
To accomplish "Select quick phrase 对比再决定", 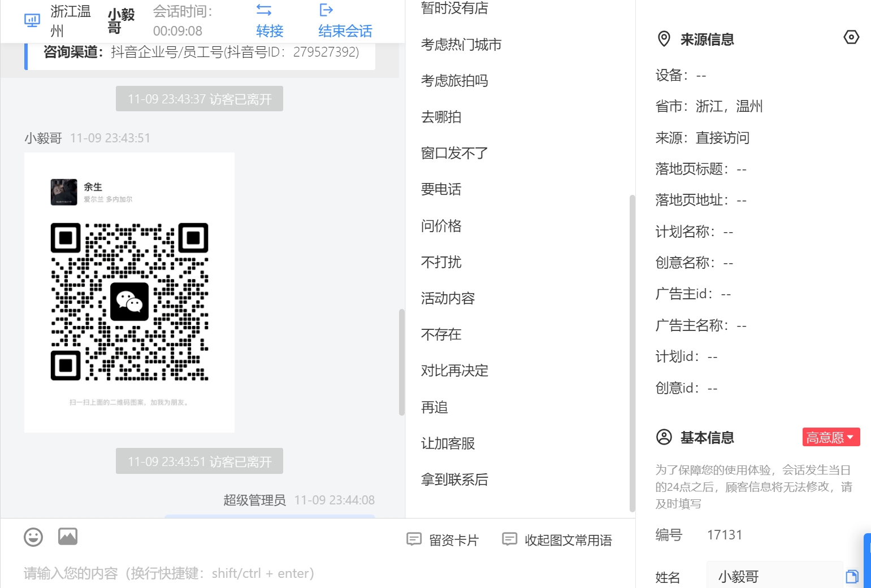I will (x=455, y=371).
